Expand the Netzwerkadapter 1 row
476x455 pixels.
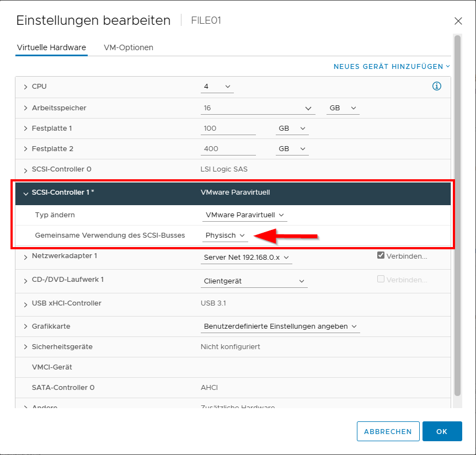coord(25,256)
